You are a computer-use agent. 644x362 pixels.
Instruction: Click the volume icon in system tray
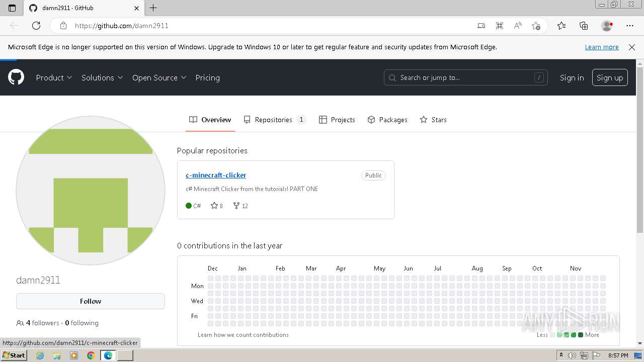coord(572,355)
